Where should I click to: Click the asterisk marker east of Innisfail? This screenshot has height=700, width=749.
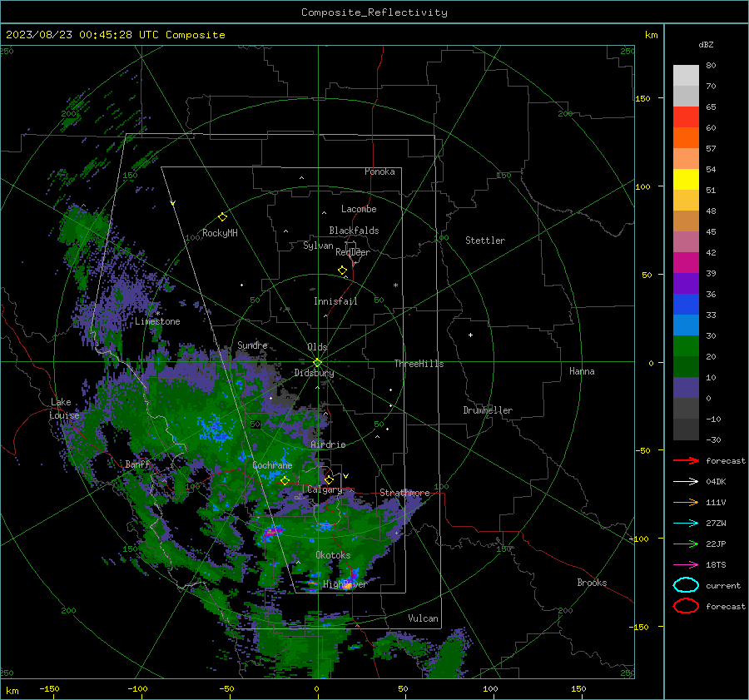[x=395, y=285]
